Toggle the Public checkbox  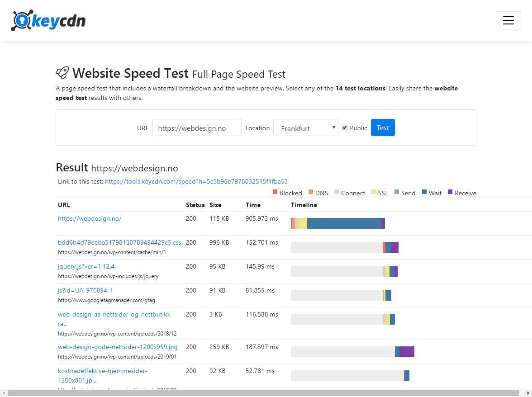(345, 128)
